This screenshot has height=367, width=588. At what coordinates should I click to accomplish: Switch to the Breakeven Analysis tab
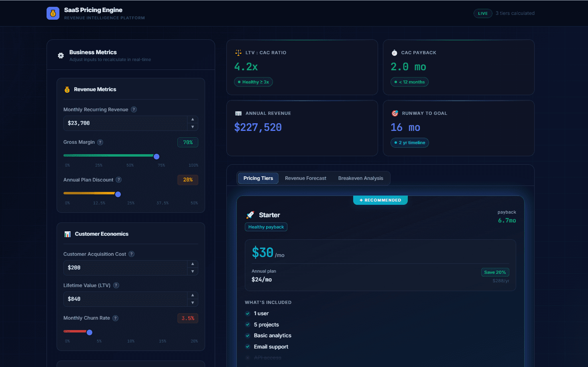pos(360,178)
